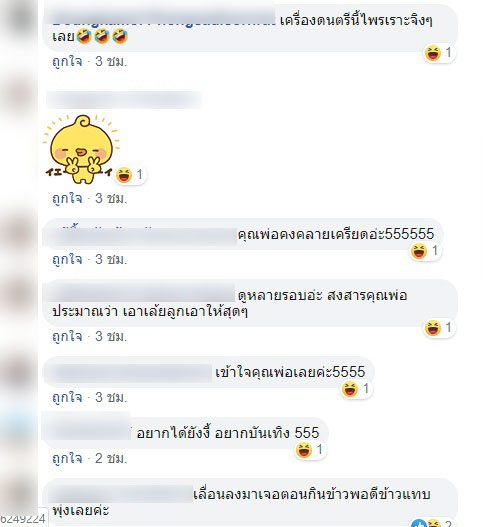Screen dimensions: 483x527
Task: Click the 3 ชม. timestamp under ดูหลายรอบอ่ะ comment
Action: click(111, 336)
